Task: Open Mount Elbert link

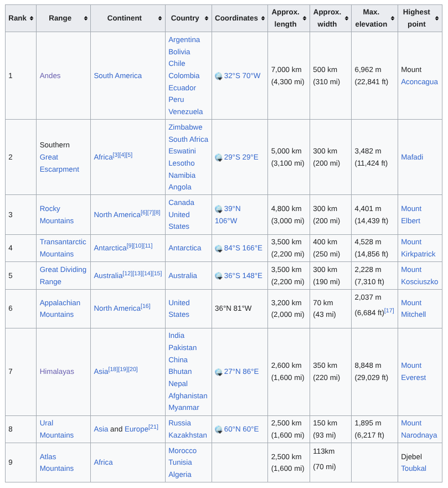Action: [x=411, y=215]
